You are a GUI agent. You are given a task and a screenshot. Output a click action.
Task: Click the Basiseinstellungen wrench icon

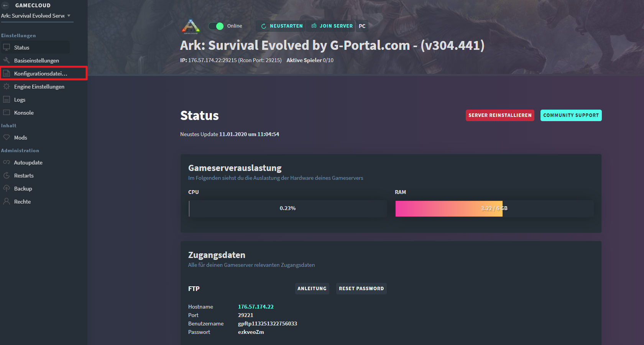click(x=7, y=61)
